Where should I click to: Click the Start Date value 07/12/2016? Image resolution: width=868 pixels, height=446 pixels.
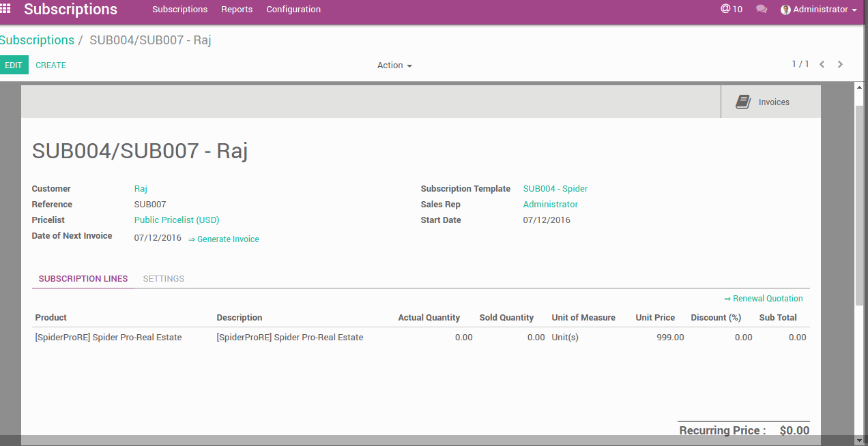[x=547, y=220]
